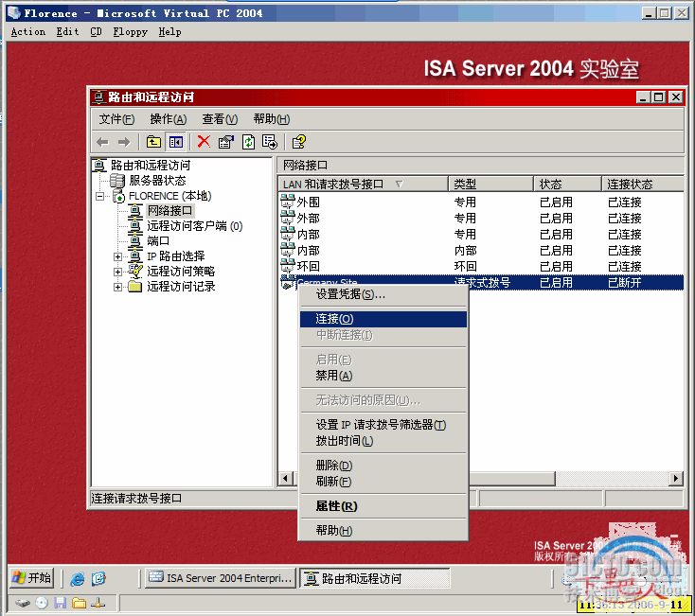Select the 内部 row with type 内部
Screen dimensions: 695x616
[481, 250]
